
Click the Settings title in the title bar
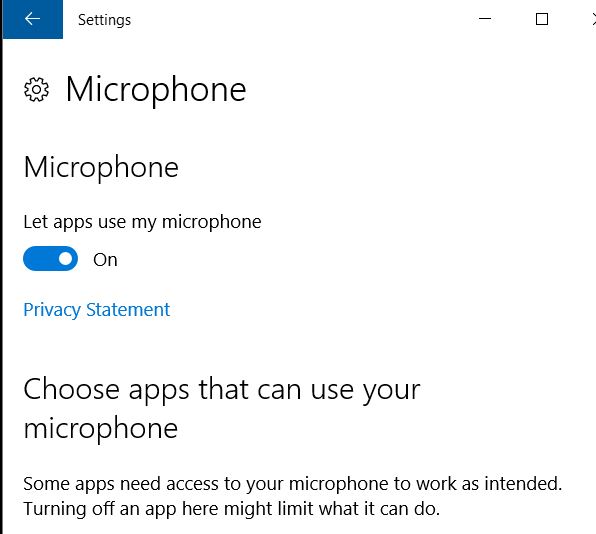click(x=104, y=20)
